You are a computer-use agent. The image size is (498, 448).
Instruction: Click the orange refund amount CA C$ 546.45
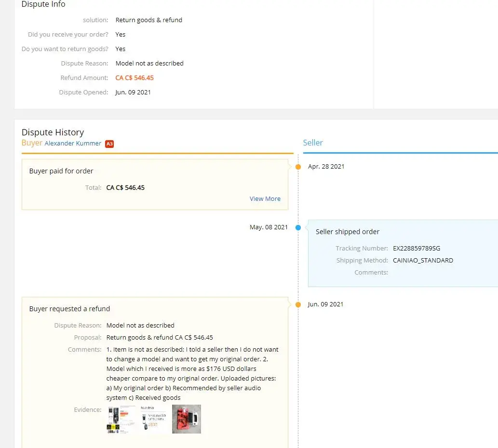[x=135, y=78]
